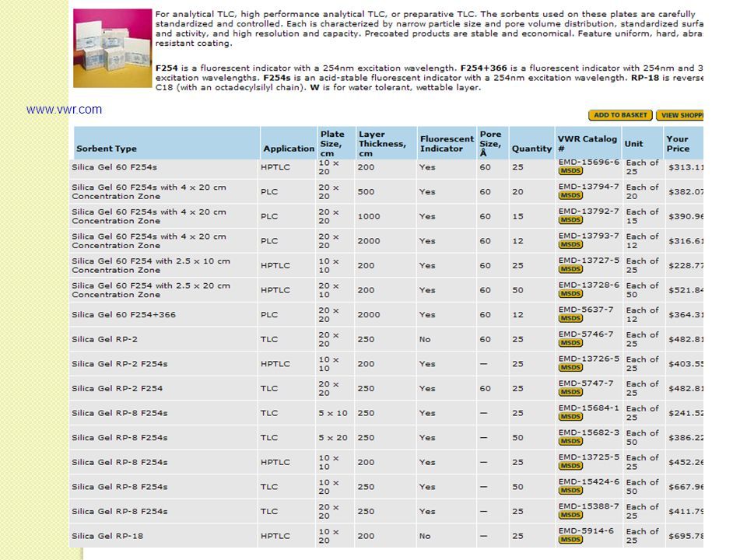
Task: Select catalog number EMD-13728-6
Action: coord(589,285)
